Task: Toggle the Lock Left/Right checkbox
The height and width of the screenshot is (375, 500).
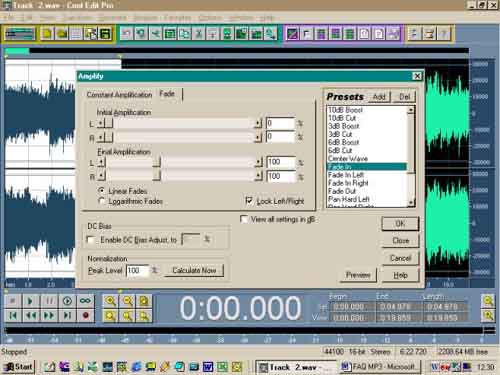Action: [249, 201]
